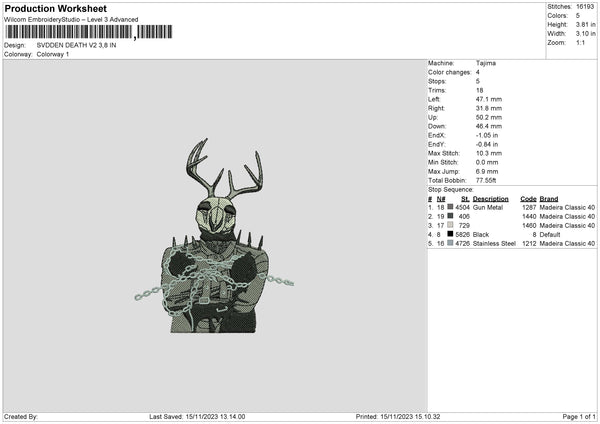
Task: Click the barcode under the worksheet title
Action: [x=88, y=32]
